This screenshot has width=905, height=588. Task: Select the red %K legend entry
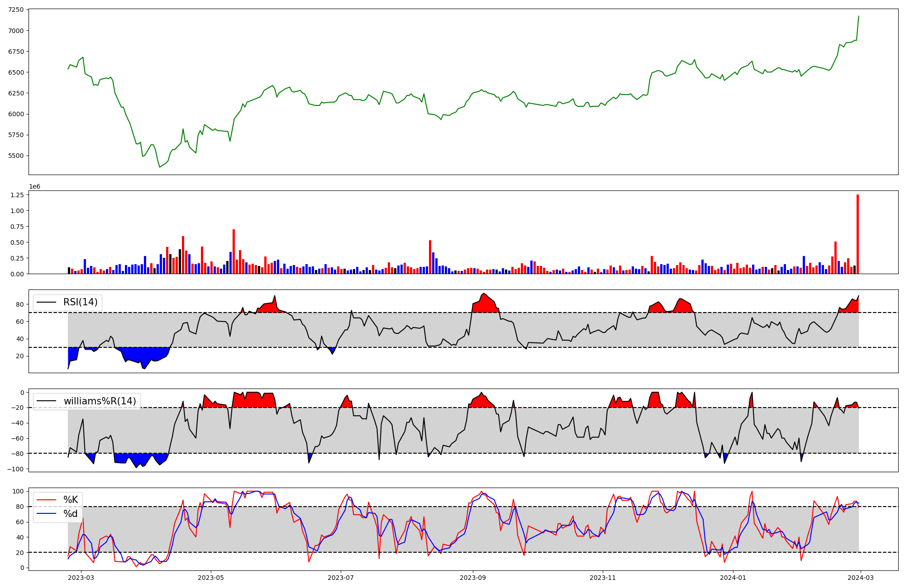click(x=70, y=500)
